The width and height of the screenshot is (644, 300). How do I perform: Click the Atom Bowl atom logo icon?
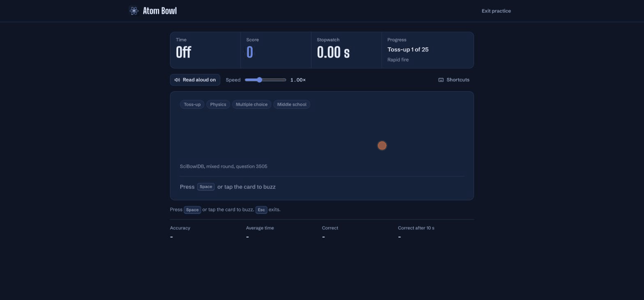tap(133, 11)
